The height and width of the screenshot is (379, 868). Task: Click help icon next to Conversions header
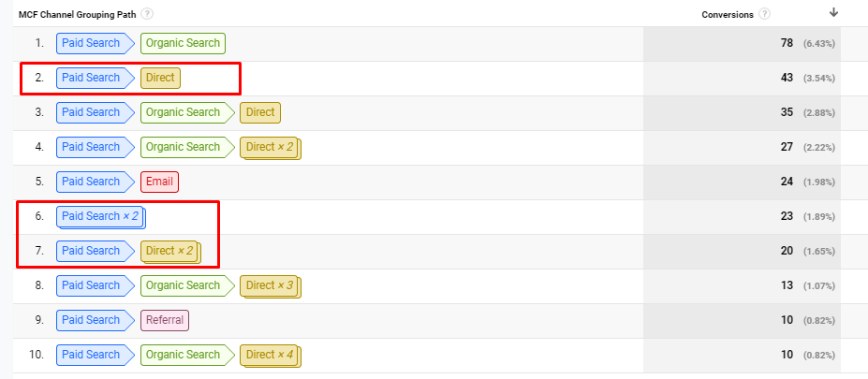click(765, 14)
